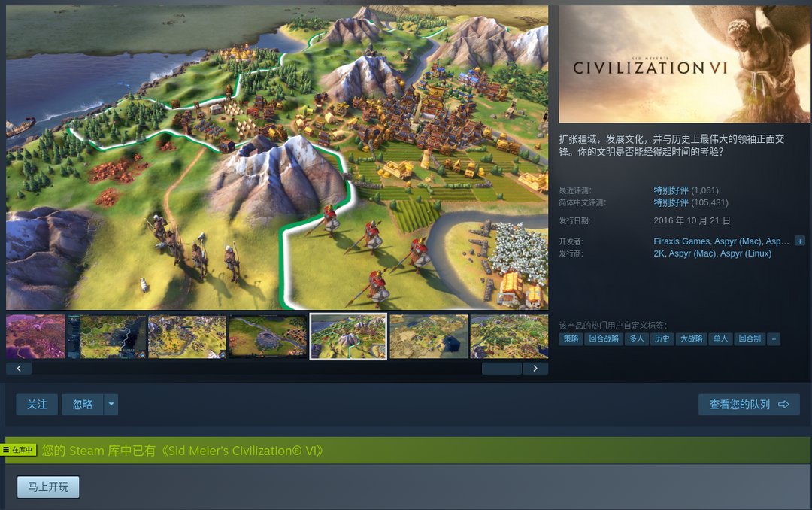Image resolution: width=812 pixels, height=510 pixels.
Task: Click the plus button after the user tags
Action: (x=774, y=339)
